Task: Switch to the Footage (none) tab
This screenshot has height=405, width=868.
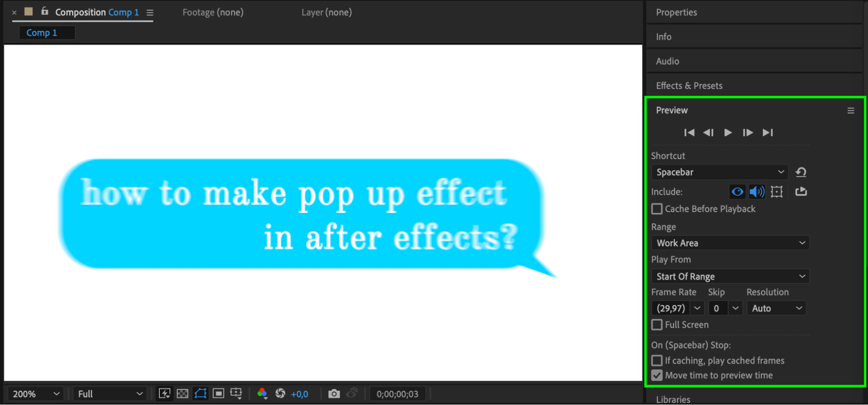Action: pos(213,13)
